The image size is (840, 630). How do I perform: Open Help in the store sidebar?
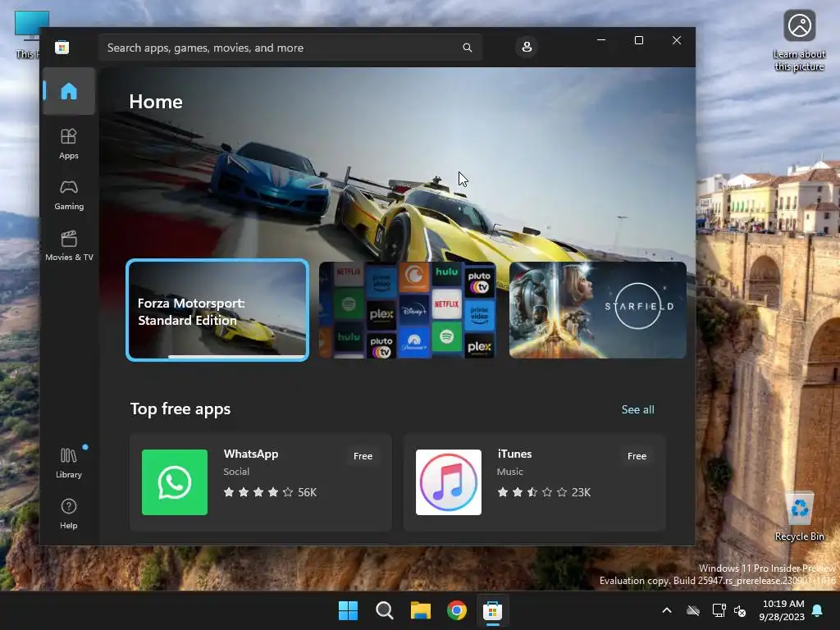(69, 514)
